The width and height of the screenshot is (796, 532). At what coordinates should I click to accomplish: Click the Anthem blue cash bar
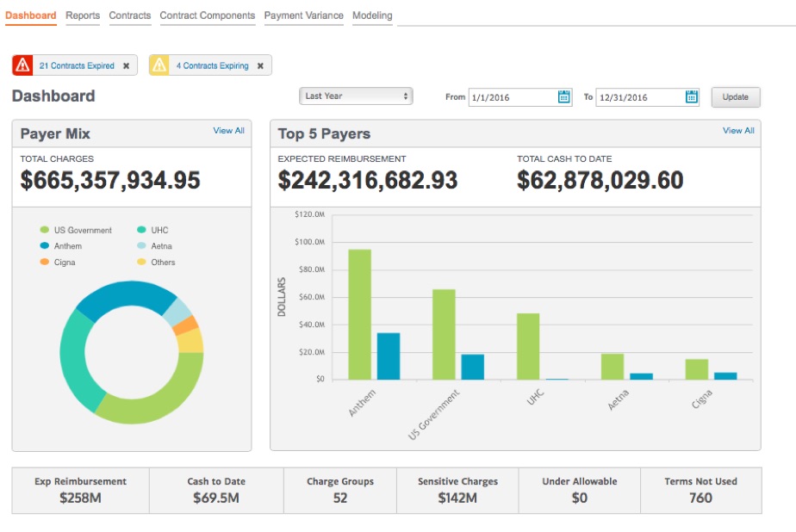[389, 356]
